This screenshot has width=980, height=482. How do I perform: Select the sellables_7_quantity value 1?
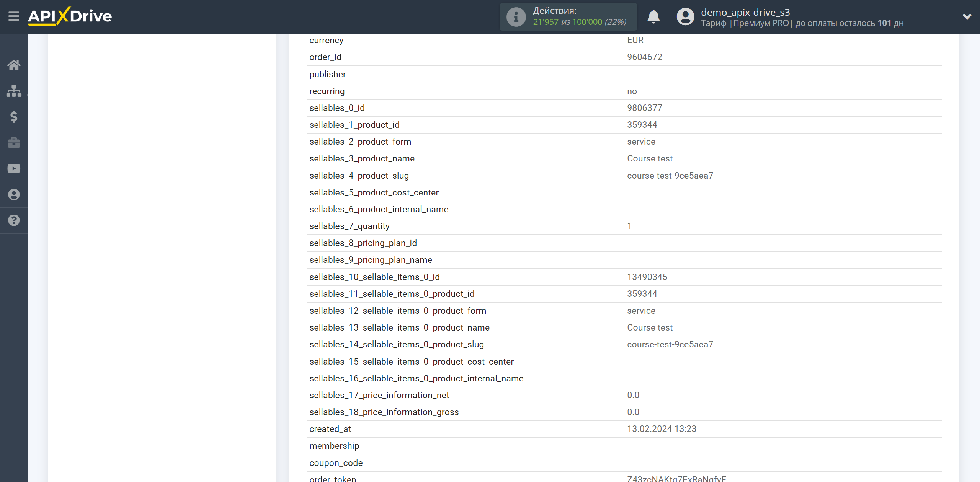[629, 226]
